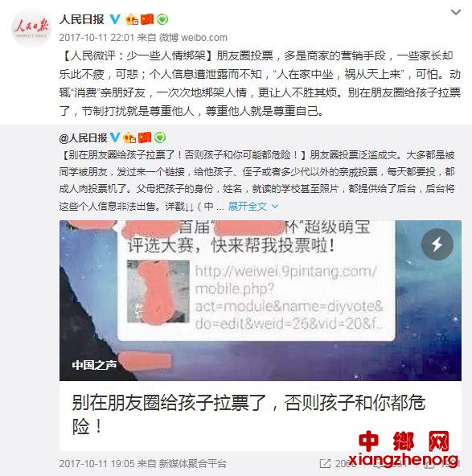Click the China flag badge in the header
The width and height of the screenshot is (472, 476).
point(147,19)
